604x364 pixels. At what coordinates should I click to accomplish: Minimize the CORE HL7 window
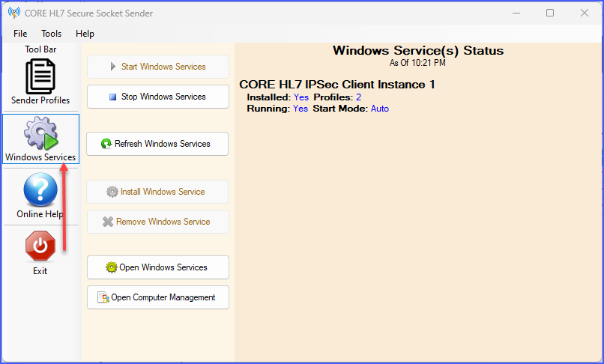coord(516,13)
